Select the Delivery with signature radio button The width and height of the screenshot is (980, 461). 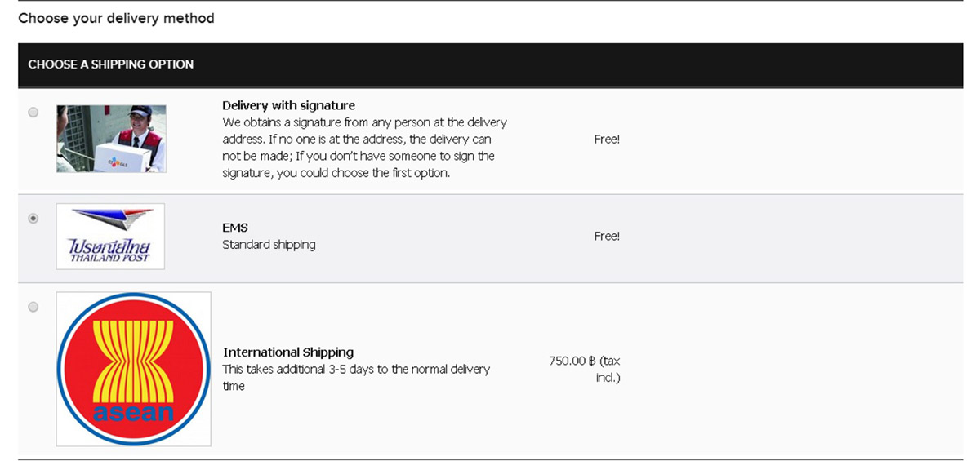(x=33, y=113)
